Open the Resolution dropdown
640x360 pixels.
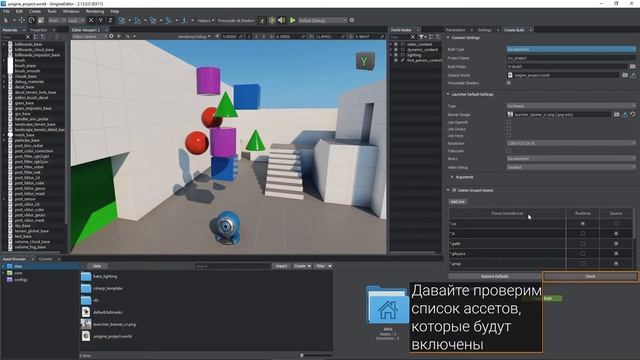point(571,143)
